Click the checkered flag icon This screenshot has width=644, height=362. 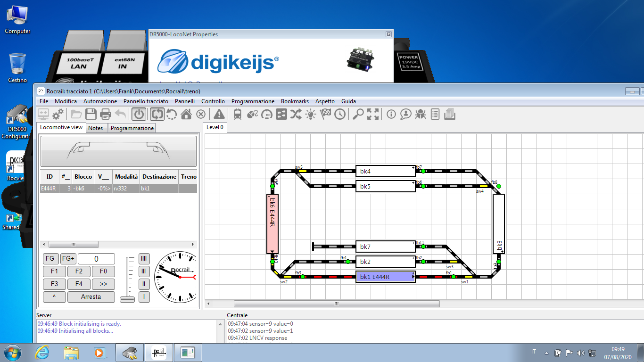pos(325,114)
